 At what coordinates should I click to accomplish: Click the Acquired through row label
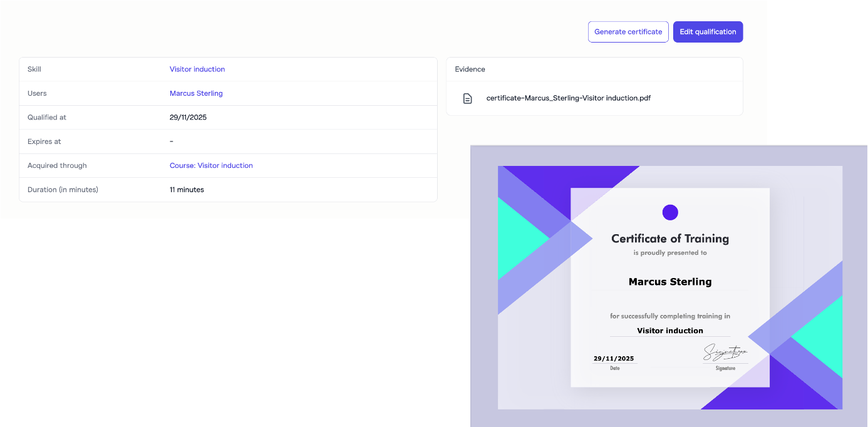57,166
